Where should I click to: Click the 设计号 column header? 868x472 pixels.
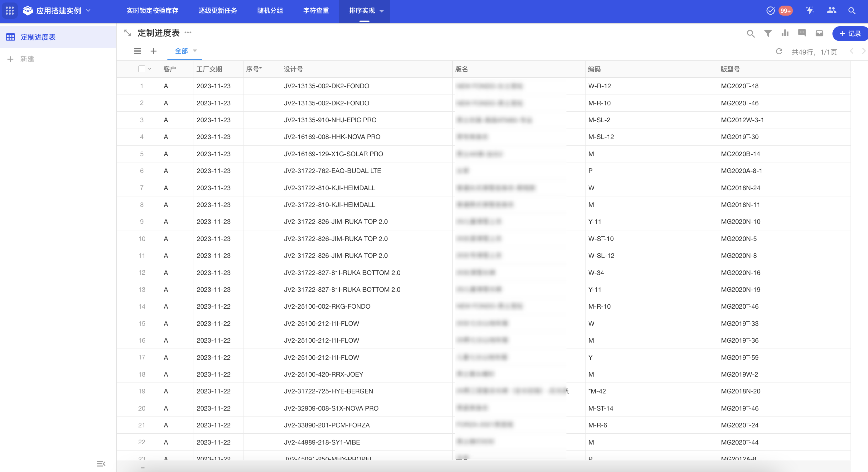(293, 69)
